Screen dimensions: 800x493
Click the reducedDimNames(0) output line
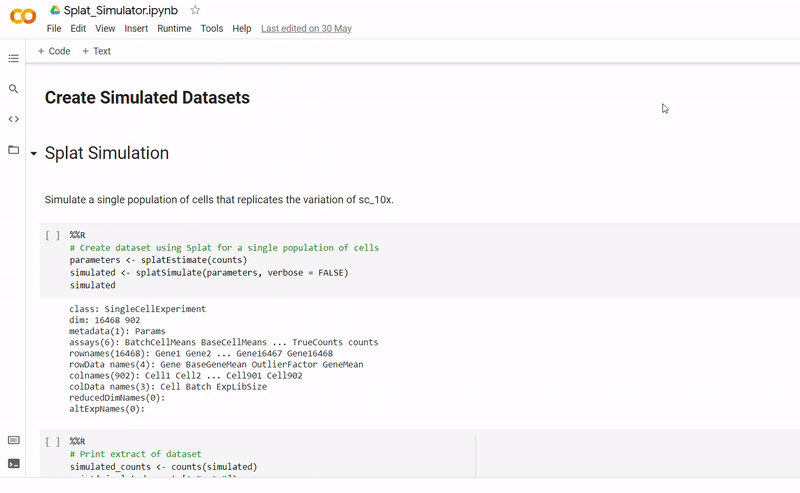[117, 398]
